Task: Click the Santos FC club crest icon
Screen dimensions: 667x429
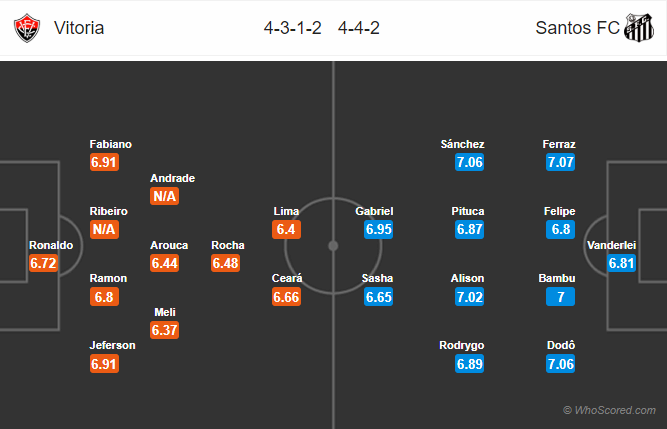Action: point(638,28)
